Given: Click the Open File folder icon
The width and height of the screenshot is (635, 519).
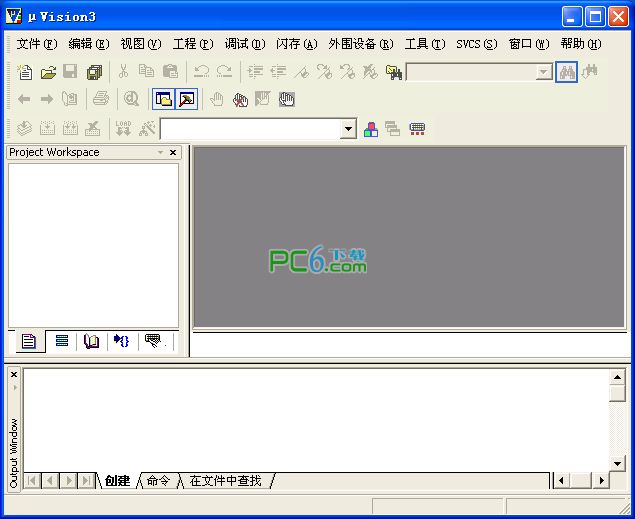Looking at the screenshot, I should click(47, 72).
